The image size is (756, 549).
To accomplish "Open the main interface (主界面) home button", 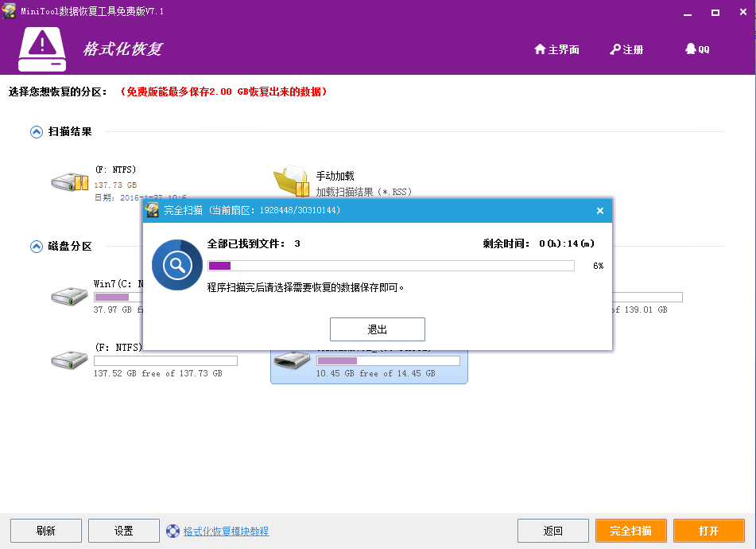I will (x=556, y=49).
